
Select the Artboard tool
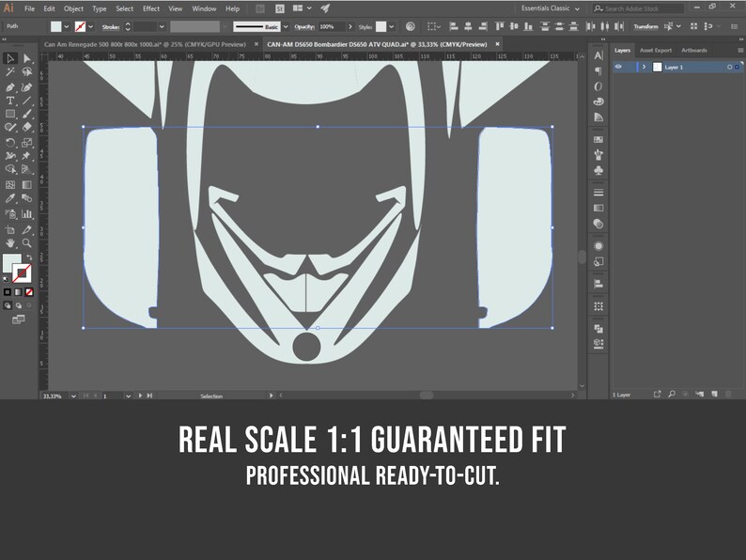point(10,230)
